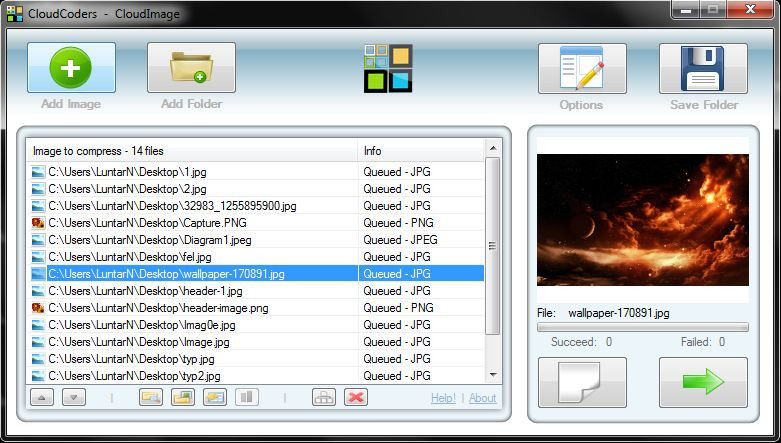This screenshot has width=781, height=443.
Task: Click the Save Folder floppy disk icon
Action: point(703,68)
